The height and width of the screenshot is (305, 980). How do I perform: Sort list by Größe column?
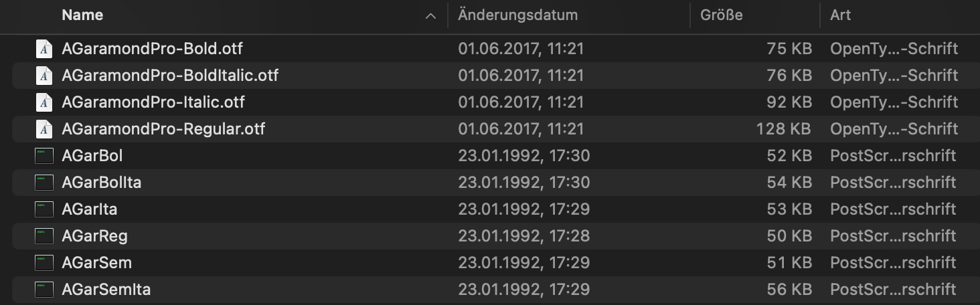722,15
